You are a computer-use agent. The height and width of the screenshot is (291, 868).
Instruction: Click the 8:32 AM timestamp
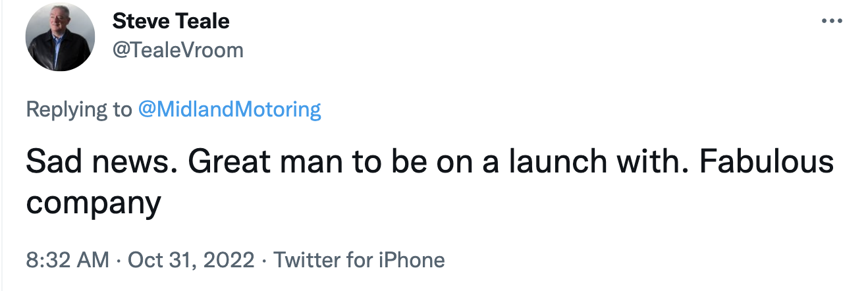[67, 260]
